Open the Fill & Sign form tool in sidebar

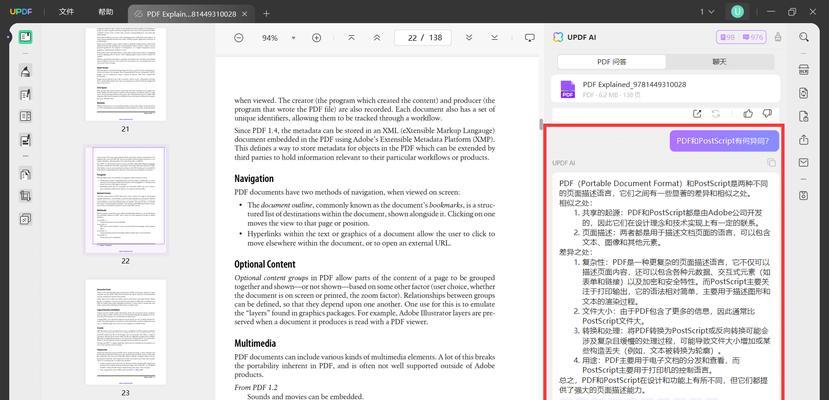(x=25, y=139)
